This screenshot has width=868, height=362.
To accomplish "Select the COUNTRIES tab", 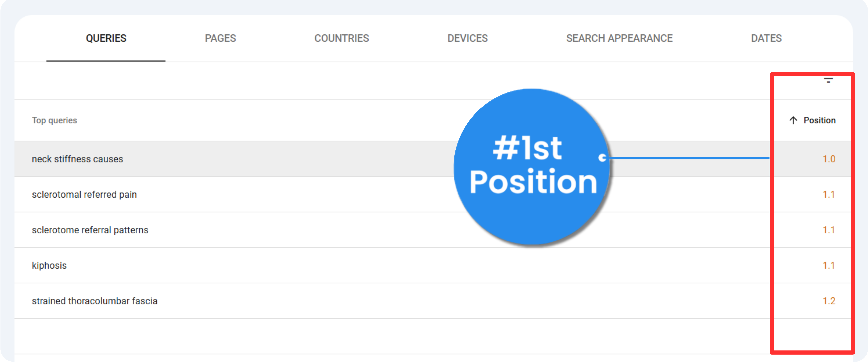I will click(341, 39).
